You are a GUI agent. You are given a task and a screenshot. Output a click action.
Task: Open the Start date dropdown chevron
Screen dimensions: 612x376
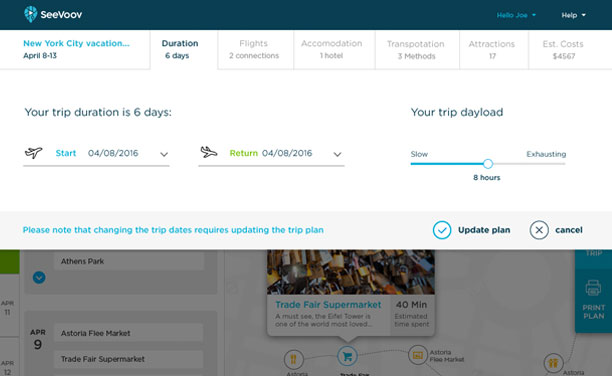(164, 154)
